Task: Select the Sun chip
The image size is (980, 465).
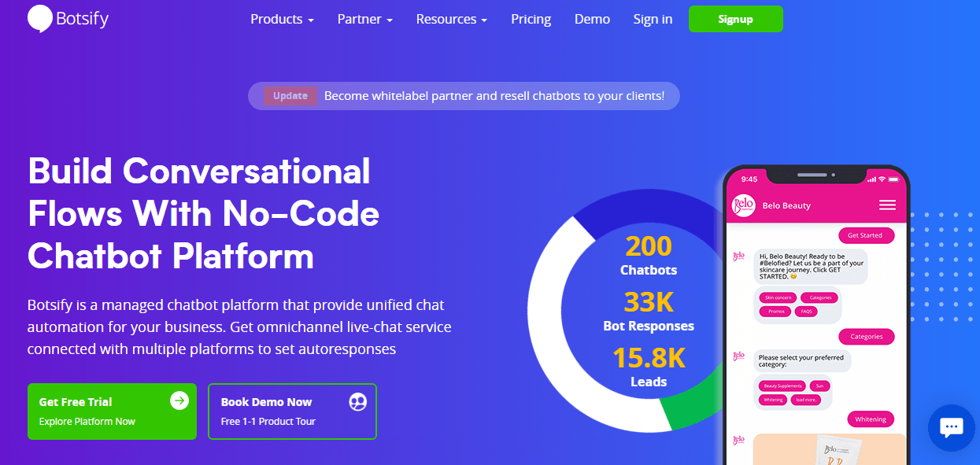Action: coord(819,386)
